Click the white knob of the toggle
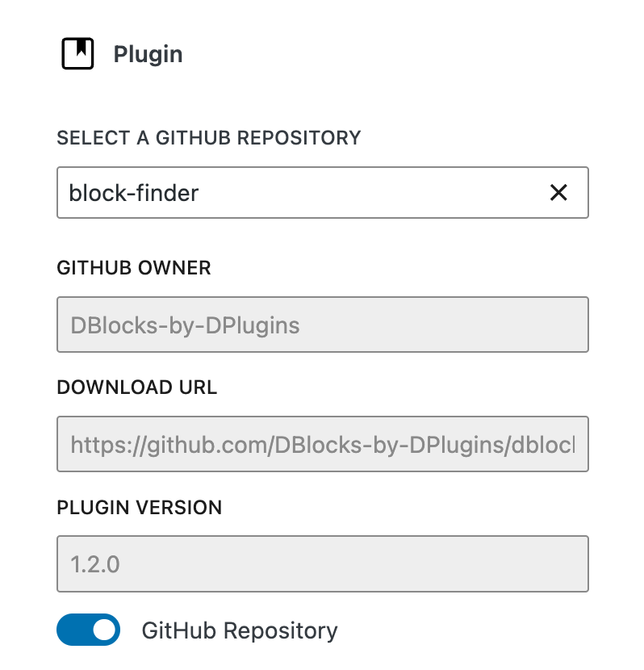Image resolution: width=644 pixels, height=670 pixels. tap(104, 630)
